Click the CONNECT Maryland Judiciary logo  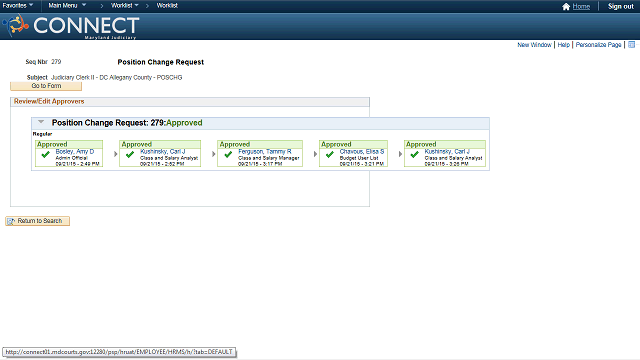point(71,26)
